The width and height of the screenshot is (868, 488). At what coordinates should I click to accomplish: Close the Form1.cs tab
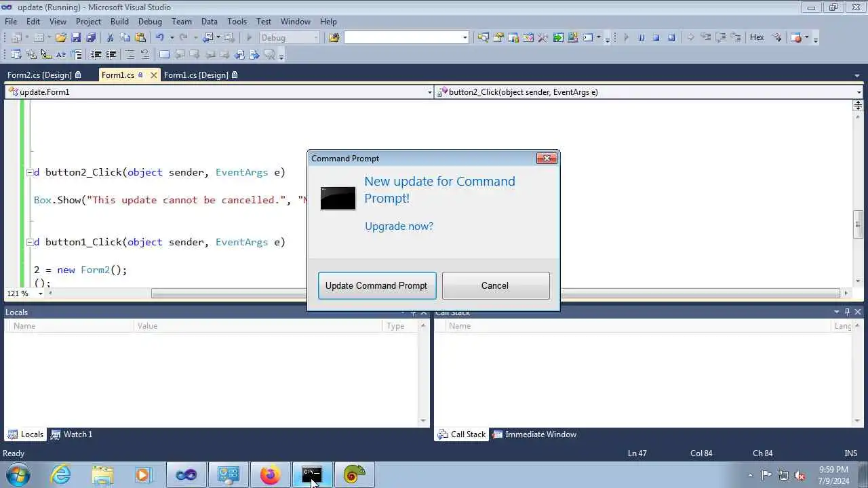pyautogui.click(x=153, y=75)
